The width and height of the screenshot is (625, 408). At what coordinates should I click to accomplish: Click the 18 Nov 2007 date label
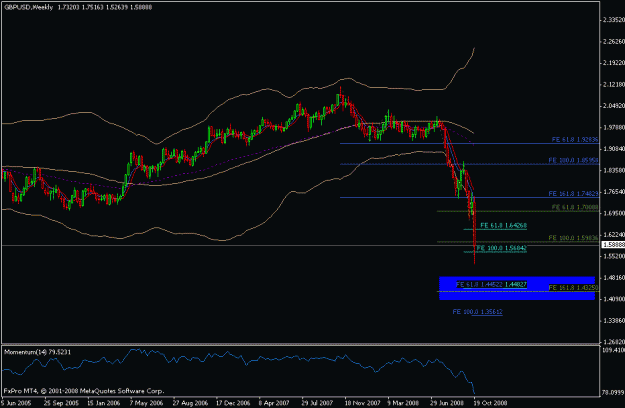[362, 403]
